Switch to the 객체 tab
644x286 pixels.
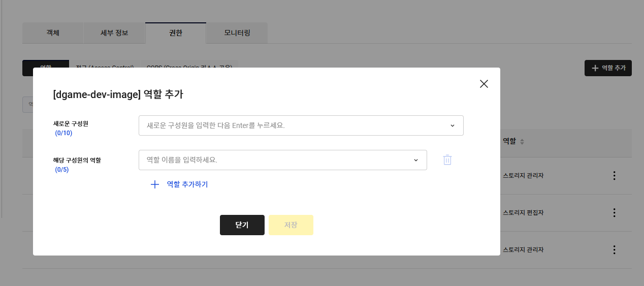[53, 33]
